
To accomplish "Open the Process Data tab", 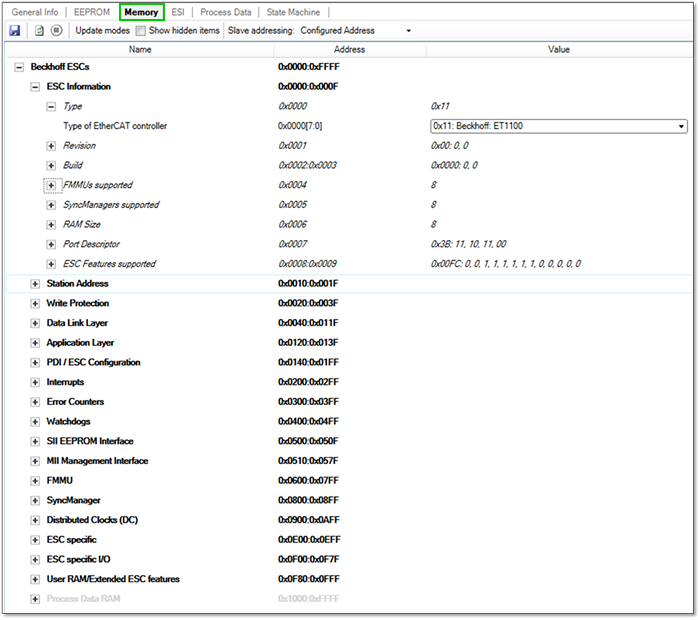I will click(x=225, y=12).
